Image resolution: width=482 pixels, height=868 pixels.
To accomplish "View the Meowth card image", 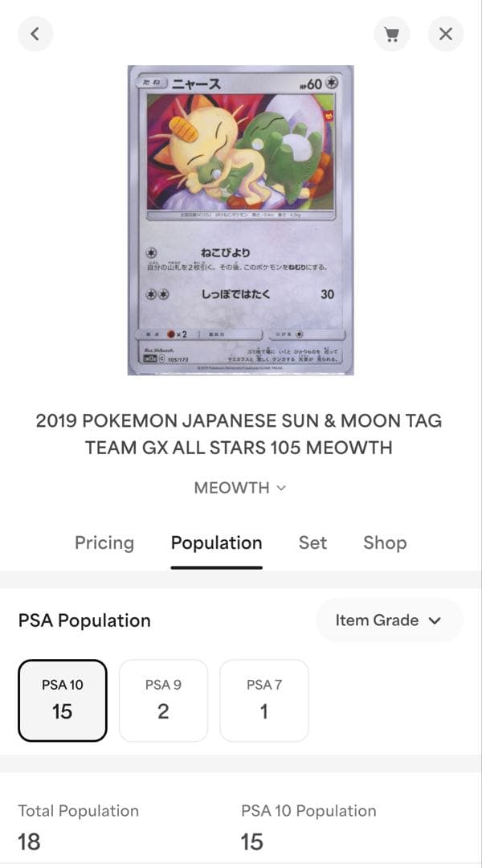I will point(239,223).
